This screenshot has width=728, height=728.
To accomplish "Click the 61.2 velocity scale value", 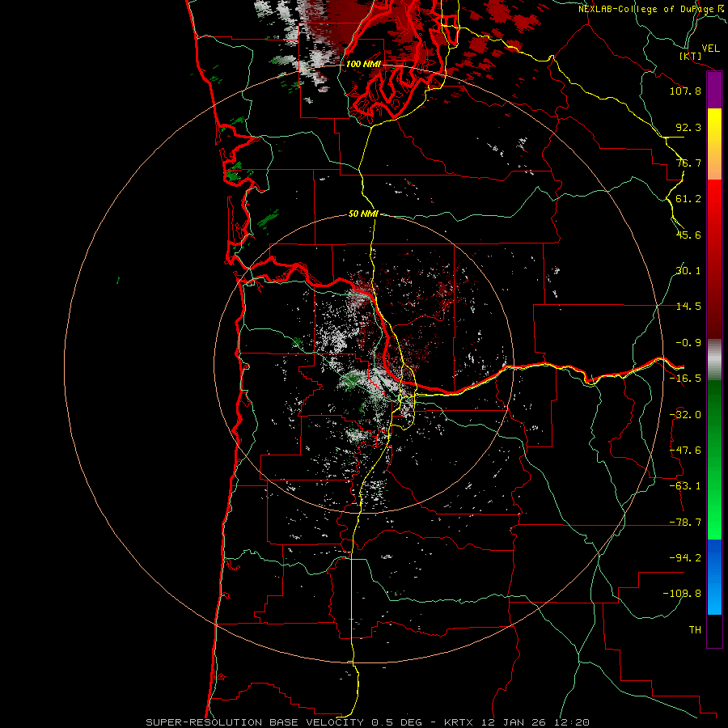I will pos(688,199).
